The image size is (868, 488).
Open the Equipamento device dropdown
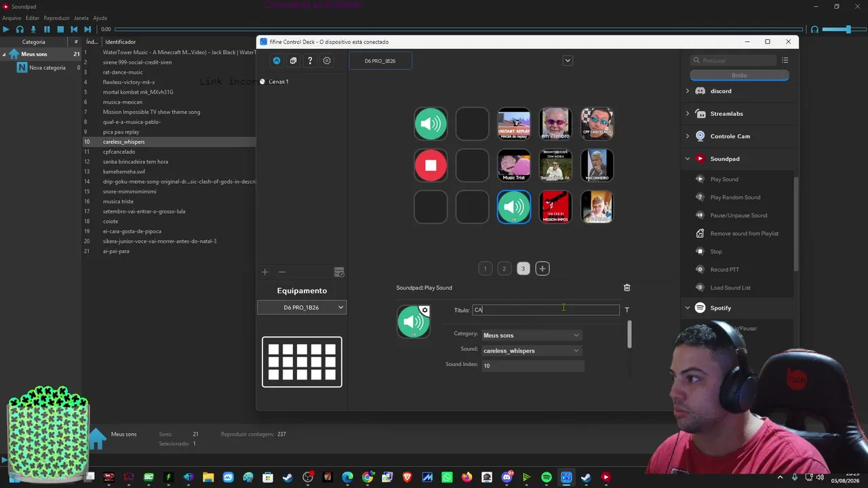tap(302, 308)
